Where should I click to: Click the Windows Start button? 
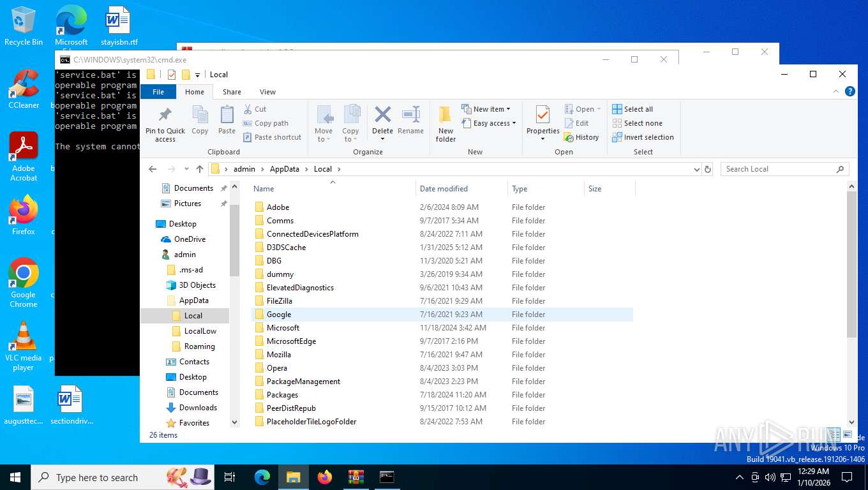tap(15, 477)
